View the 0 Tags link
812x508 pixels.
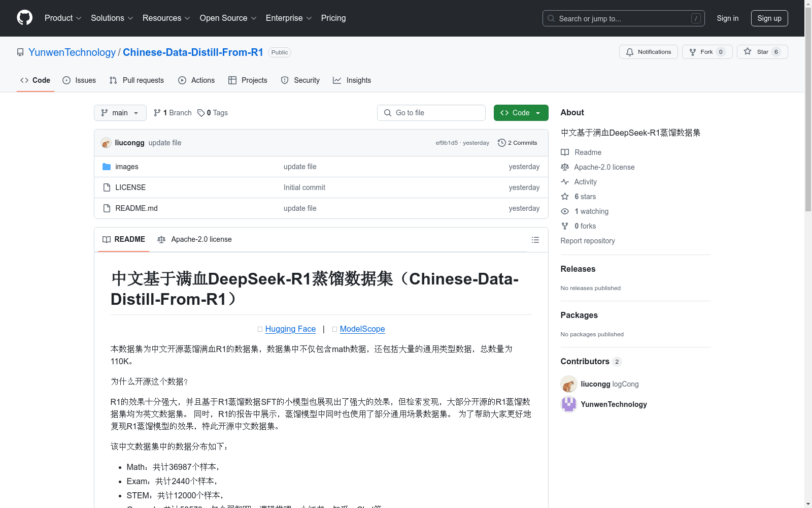(213, 113)
